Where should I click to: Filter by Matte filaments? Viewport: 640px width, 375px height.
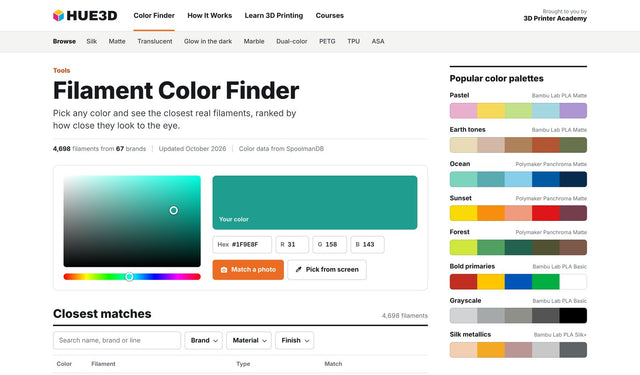117,41
